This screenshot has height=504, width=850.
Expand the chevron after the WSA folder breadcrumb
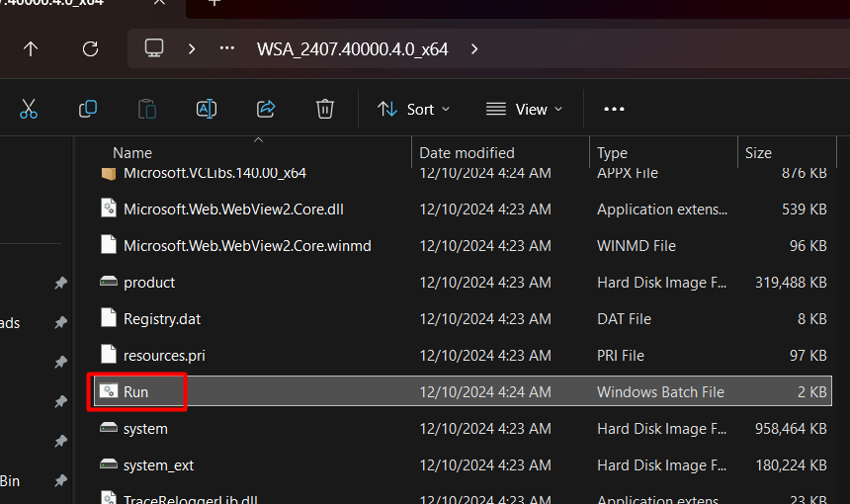pos(474,49)
